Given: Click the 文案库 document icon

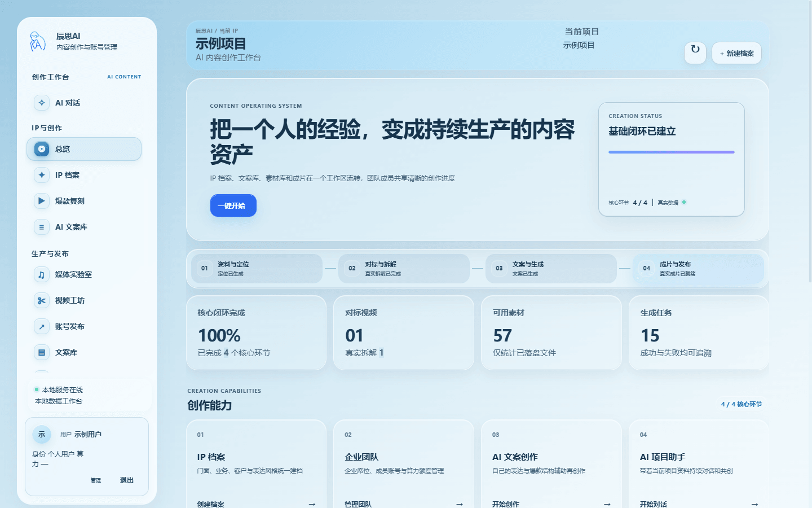Looking at the screenshot, I should pos(42,352).
